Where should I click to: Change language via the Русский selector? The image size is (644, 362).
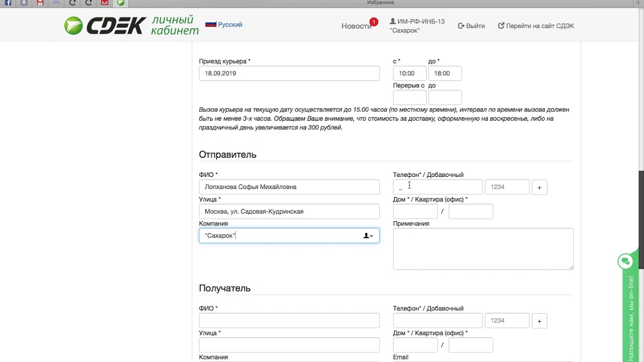coord(224,24)
